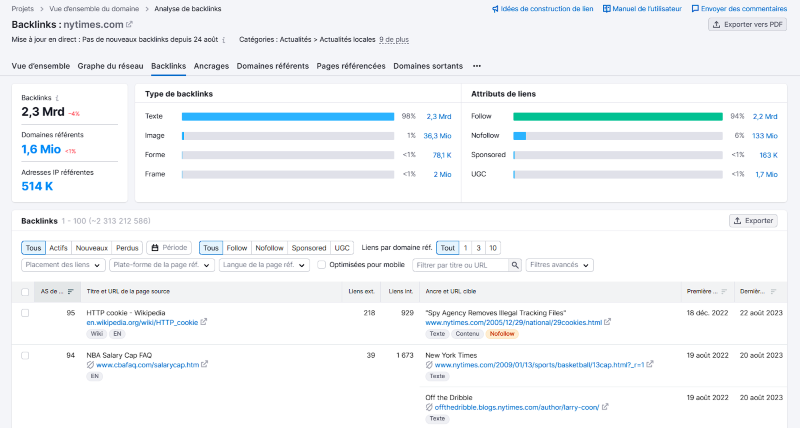Open external link icon for cbafaq.com salarycap
Image resolution: width=800 pixels, height=428 pixels.
point(205,364)
